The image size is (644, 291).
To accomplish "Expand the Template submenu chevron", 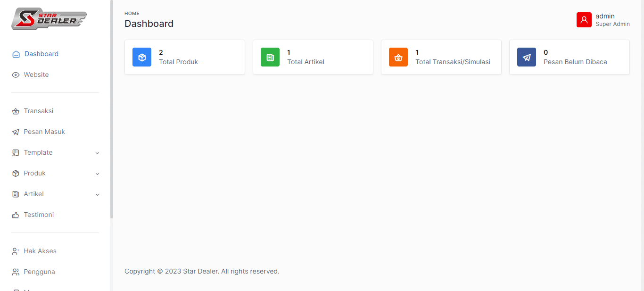I will pyautogui.click(x=98, y=153).
